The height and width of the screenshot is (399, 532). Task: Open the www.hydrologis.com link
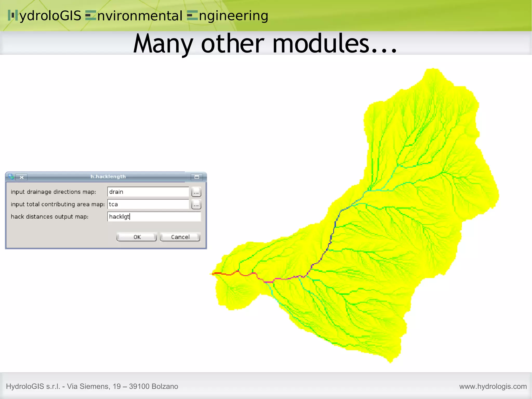[x=493, y=386]
